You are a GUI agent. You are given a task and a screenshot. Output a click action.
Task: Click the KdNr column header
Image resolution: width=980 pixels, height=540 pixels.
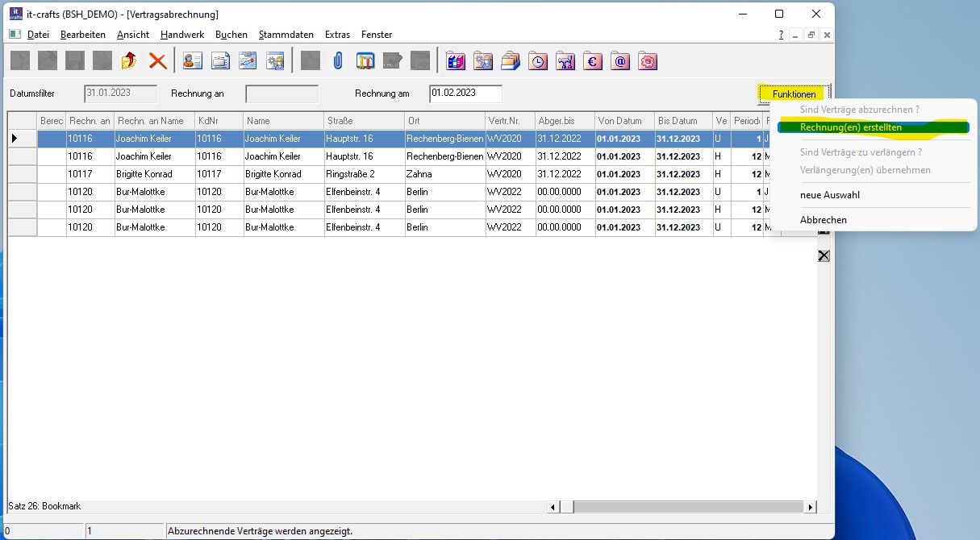coord(219,121)
